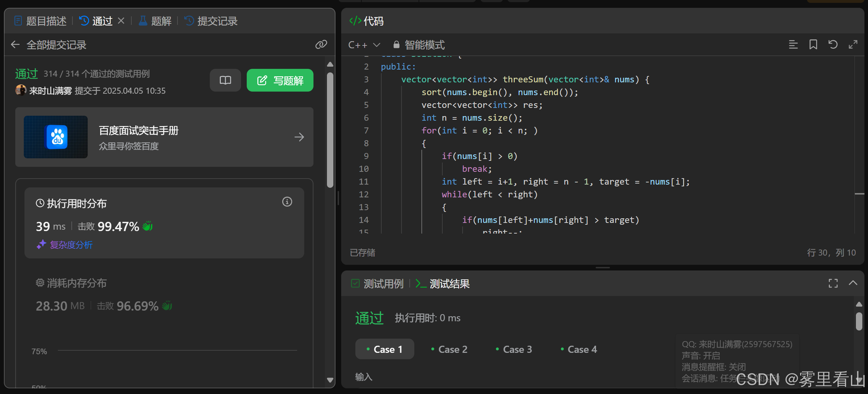
Task: Click the left panel vertical scrollbar
Action: [330, 130]
